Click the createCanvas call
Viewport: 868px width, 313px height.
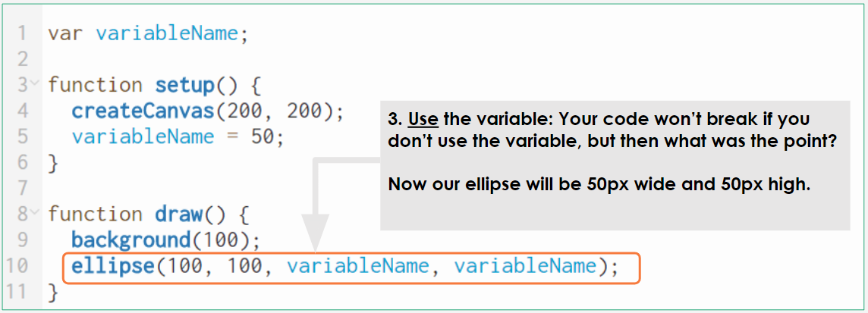[x=143, y=111]
